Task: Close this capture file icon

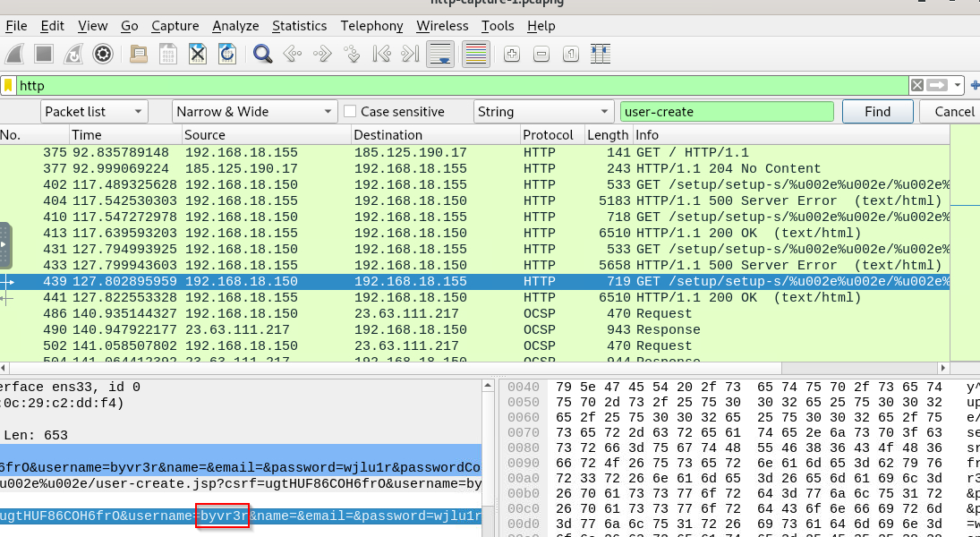Action: point(198,55)
